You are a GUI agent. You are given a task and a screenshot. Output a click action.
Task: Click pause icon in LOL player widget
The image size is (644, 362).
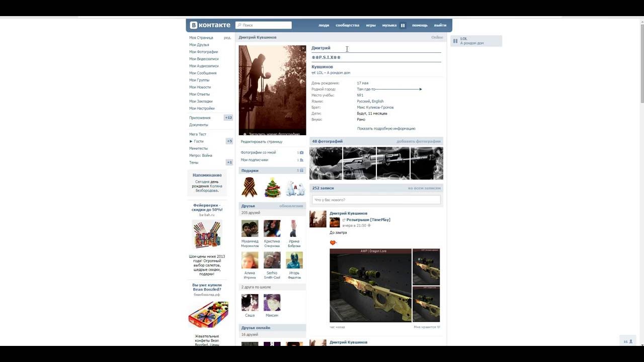tap(455, 41)
